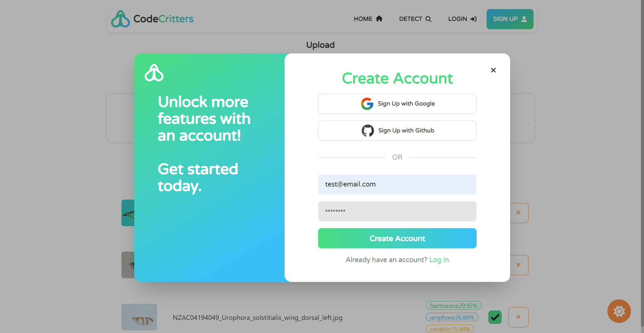The image size is (644, 333).
Task: Click the white logo icon in modal
Action: point(154,73)
